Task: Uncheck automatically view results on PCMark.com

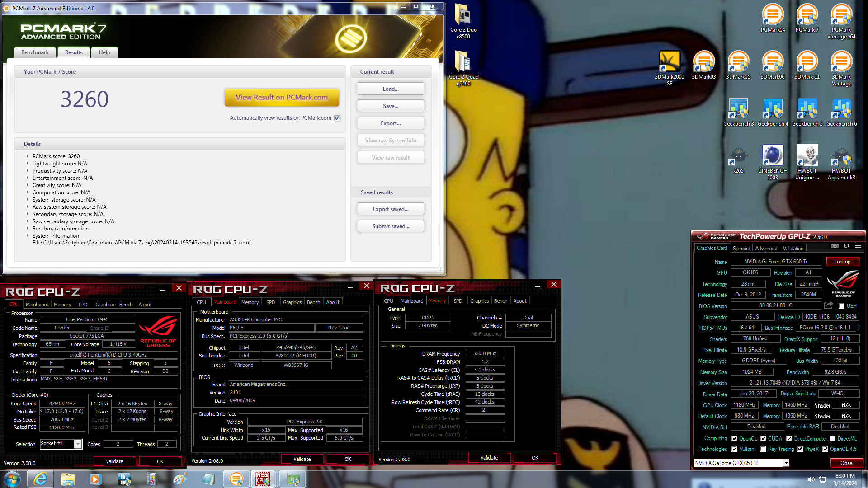Action: 337,118
